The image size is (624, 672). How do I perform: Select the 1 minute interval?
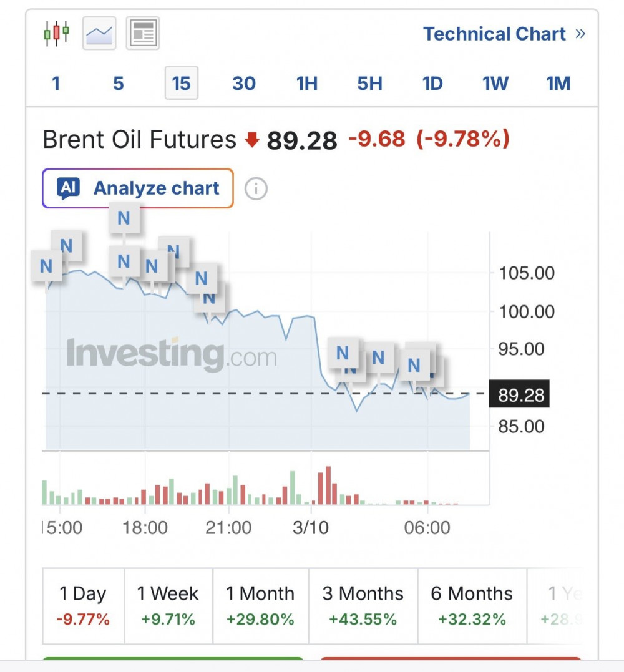point(56,83)
